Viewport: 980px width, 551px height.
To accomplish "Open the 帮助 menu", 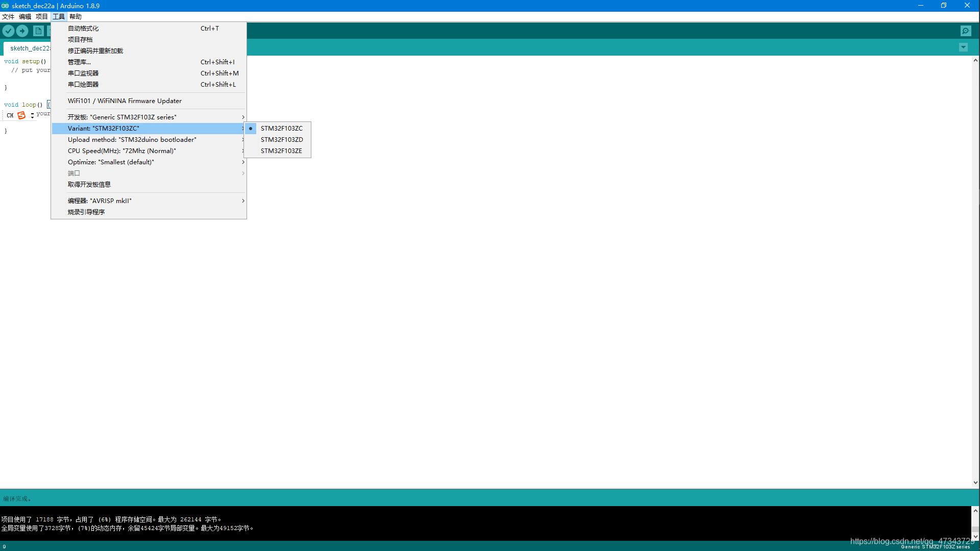I will [x=76, y=16].
